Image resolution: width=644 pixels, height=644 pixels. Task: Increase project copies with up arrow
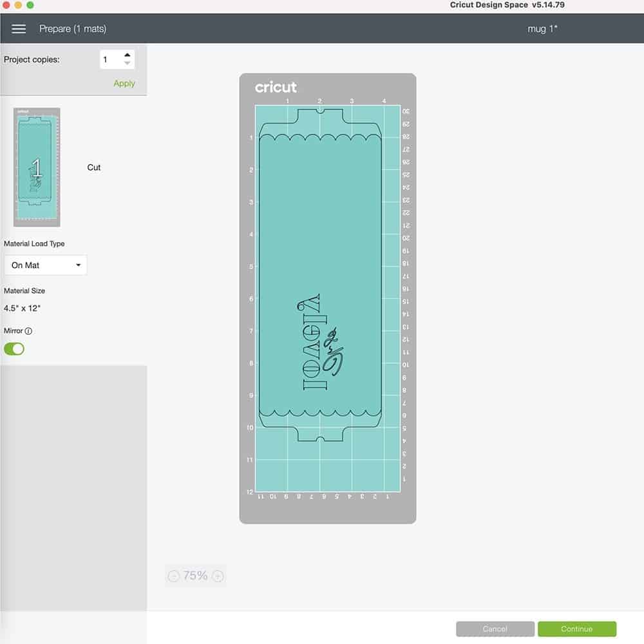[128, 55]
